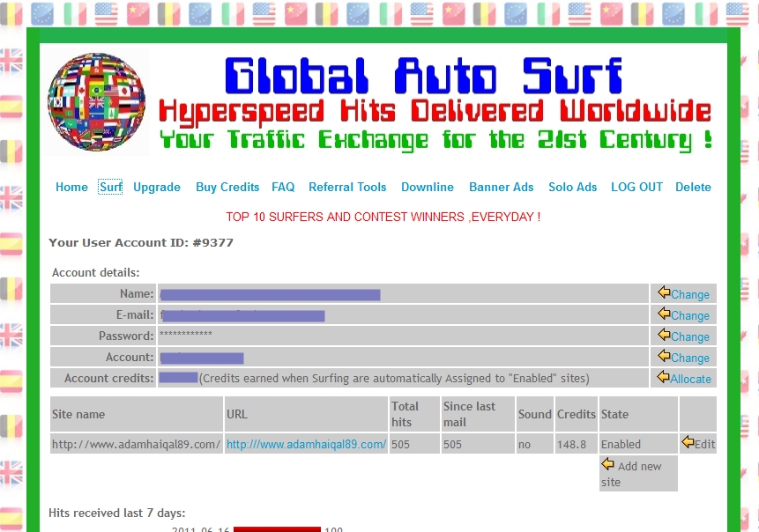This screenshot has width=759, height=532.
Task: Click Change link for E-mail row
Action: pos(689,316)
